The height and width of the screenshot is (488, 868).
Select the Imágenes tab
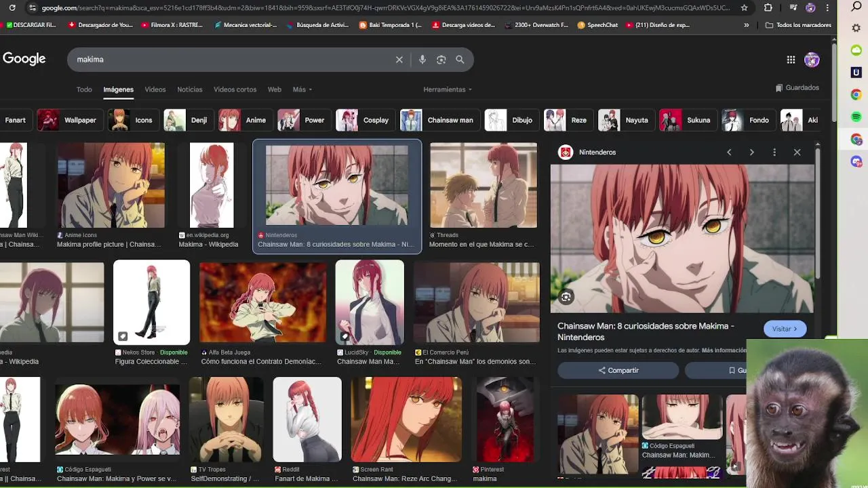[118, 89]
